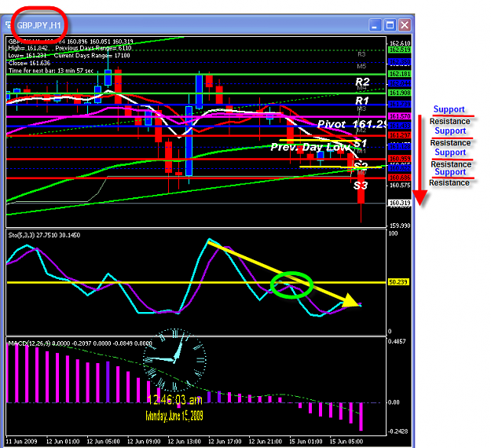Click the -0.2428 value on MACD scale
The width and height of the screenshot is (491, 448).
[x=398, y=431]
